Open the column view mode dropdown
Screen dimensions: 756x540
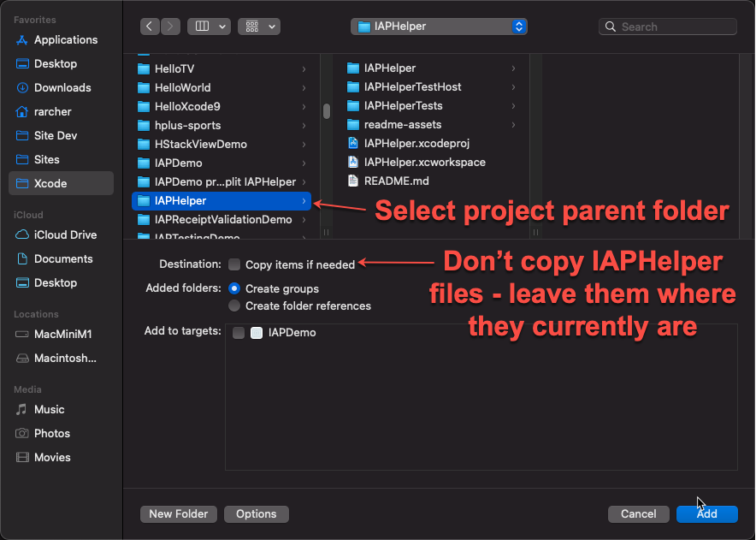209,27
